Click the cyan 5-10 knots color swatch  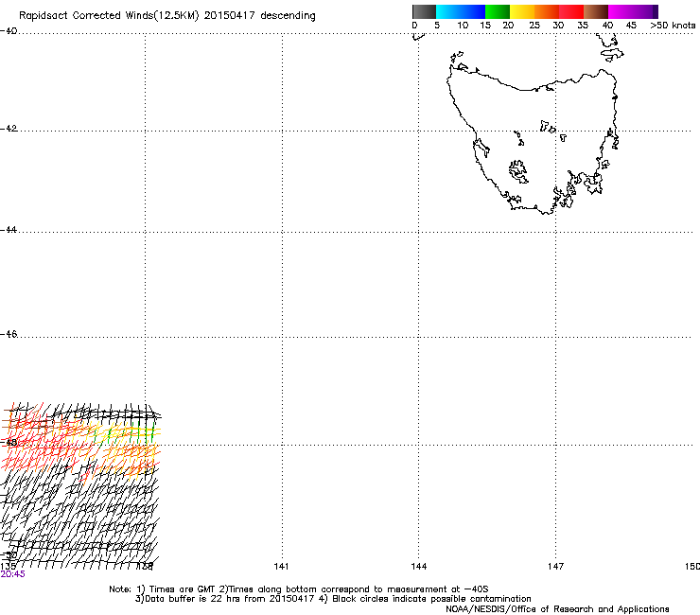point(448,11)
